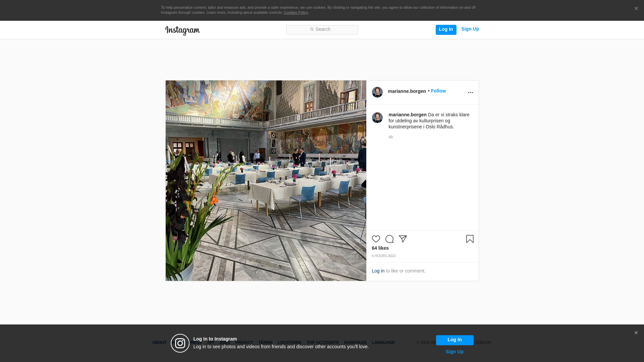Dismiss the cookie notice banner
The image size is (644, 362).
pos(636,9)
